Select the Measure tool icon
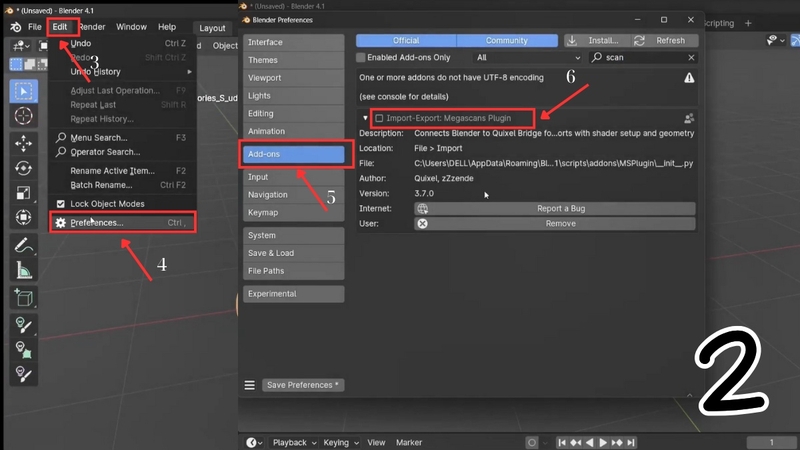Screen dimensions: 800x450 [x=23, y=270]
